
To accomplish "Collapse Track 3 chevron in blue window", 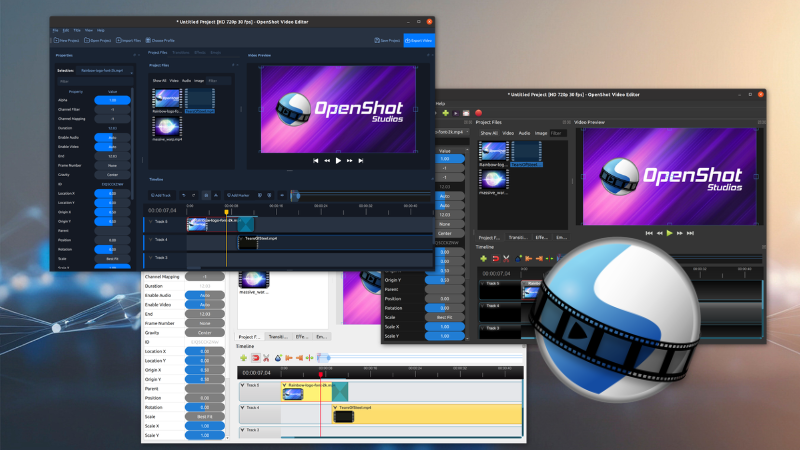I will pos(151,258).
